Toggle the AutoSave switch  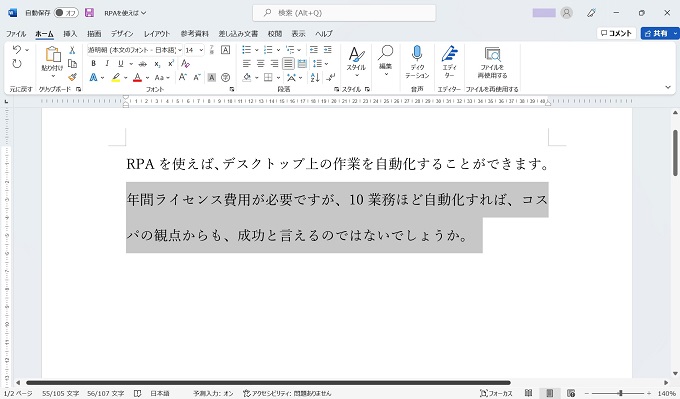coord(66,13)
